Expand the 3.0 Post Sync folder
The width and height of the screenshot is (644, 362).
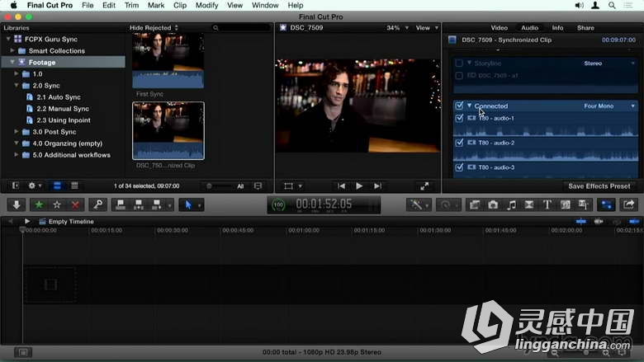(x=16, y=132)
